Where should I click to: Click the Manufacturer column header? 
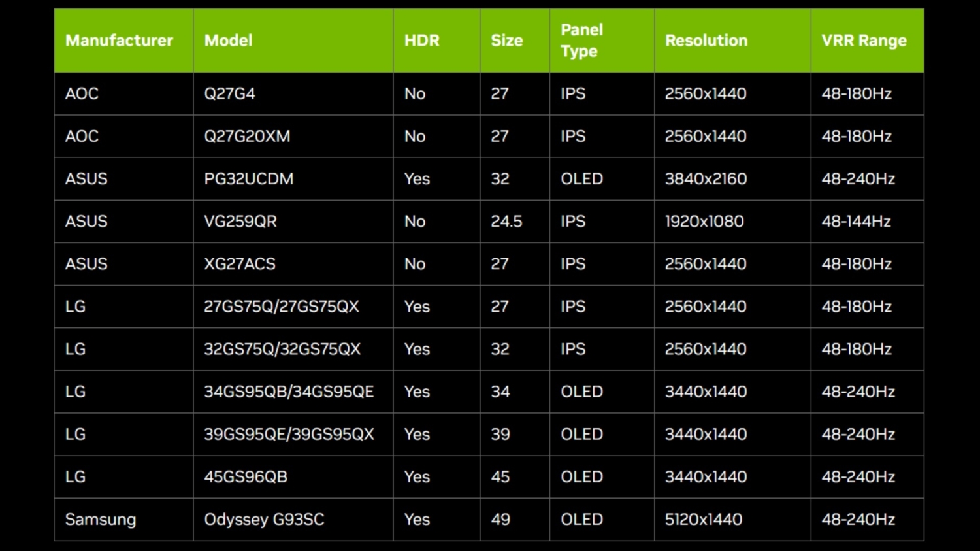[x=119, y=41]
